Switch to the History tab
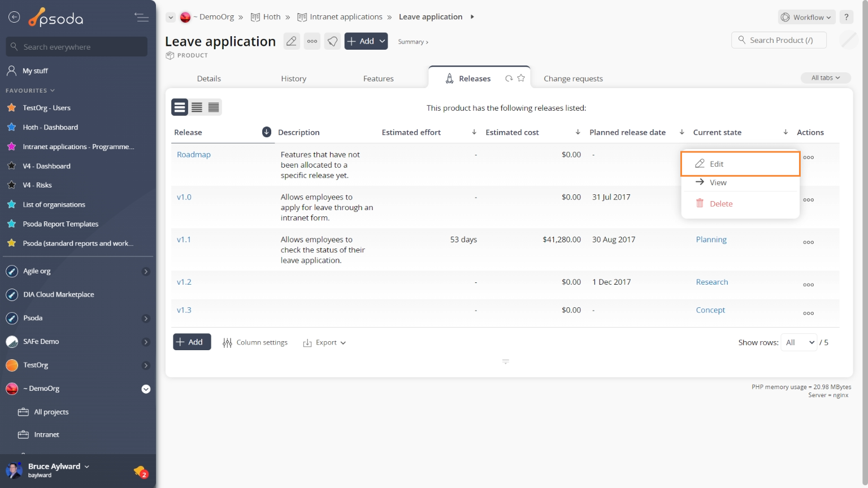 pos(294,79)
